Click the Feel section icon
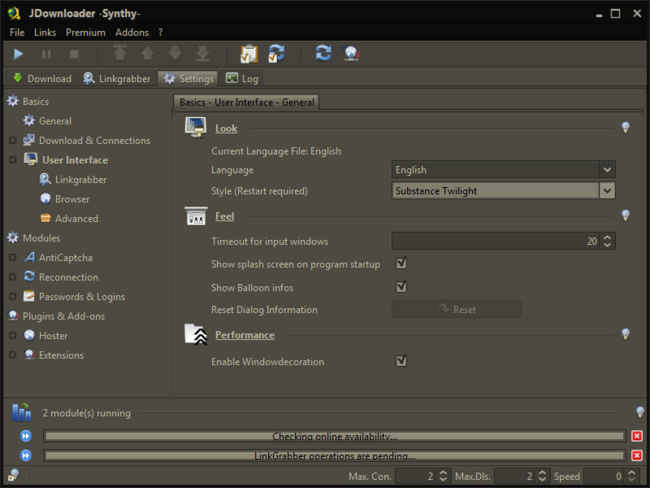Screen dimensions: 650x488 pos(196,216)
